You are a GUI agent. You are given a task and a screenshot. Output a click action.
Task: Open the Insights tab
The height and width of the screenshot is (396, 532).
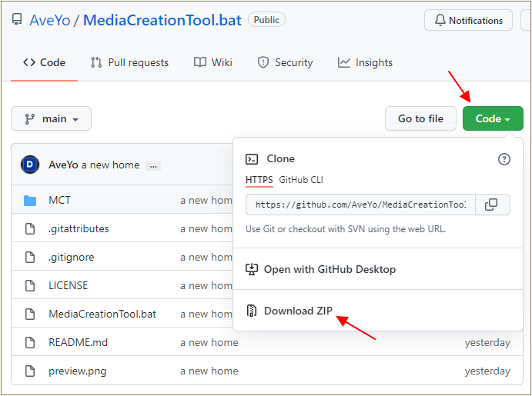[x=365, y=63]
